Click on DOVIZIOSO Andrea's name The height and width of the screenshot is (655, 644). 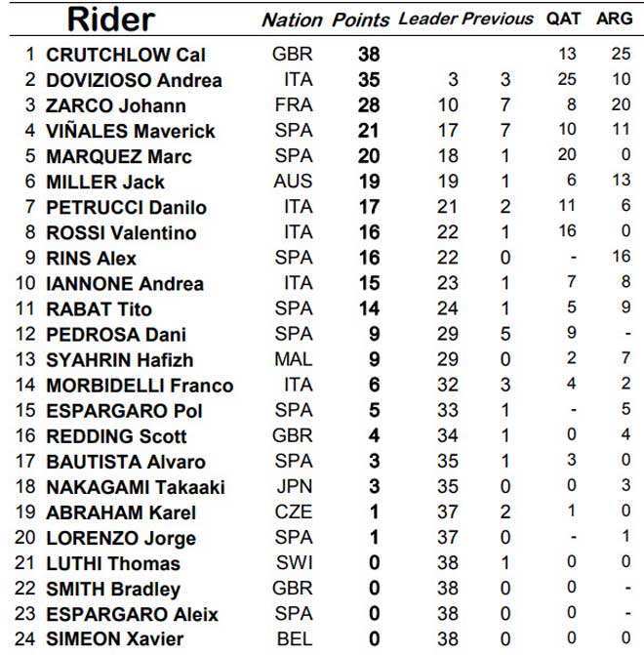134,80
